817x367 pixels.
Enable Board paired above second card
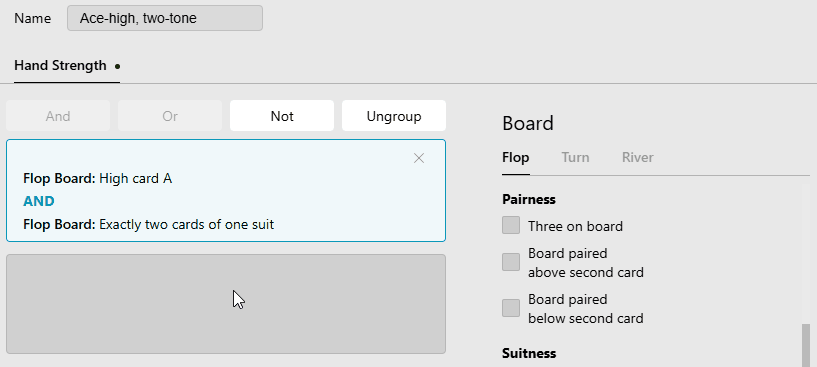pyautogui.click(x=511, y=262)
